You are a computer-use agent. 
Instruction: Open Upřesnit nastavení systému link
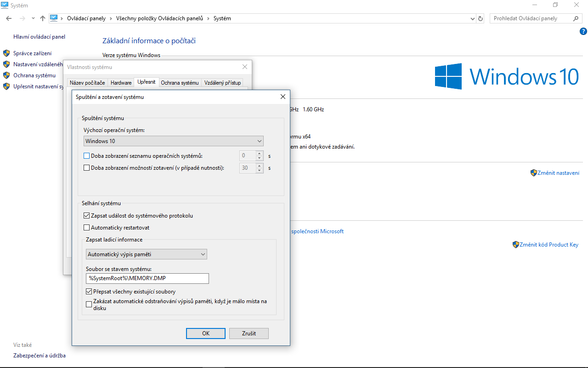point(38,86)
